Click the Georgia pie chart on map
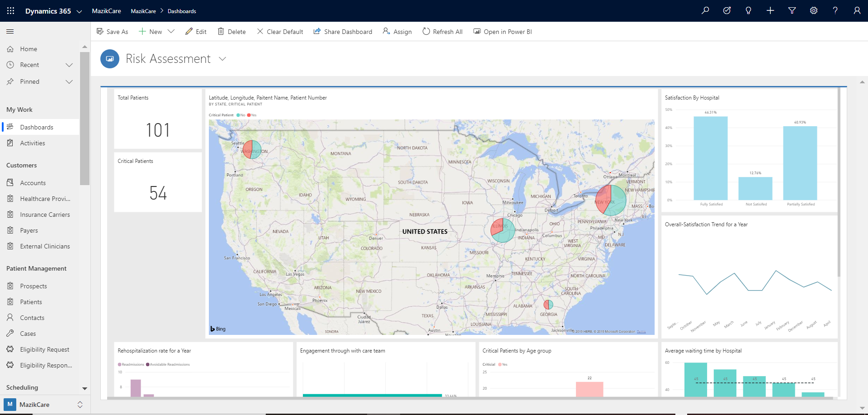This screenshot has height=415, width=868. click(548, 305)
